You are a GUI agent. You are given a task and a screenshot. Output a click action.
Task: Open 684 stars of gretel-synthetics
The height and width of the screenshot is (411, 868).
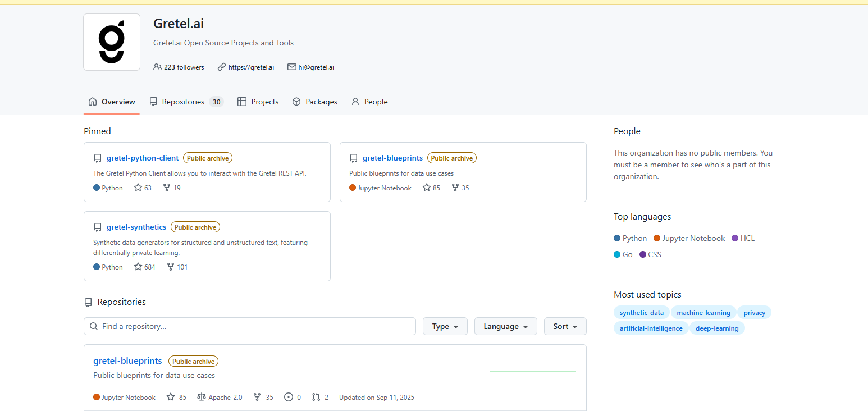point(145,267)
